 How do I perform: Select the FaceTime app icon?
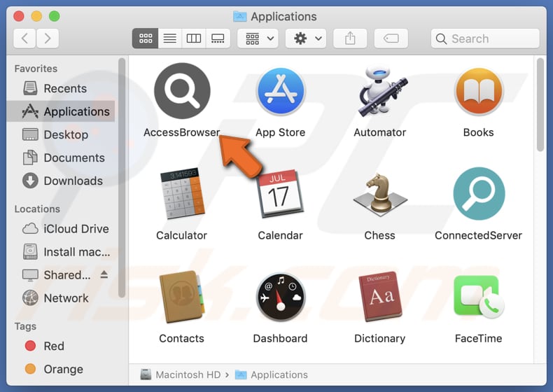pos(479,297)
